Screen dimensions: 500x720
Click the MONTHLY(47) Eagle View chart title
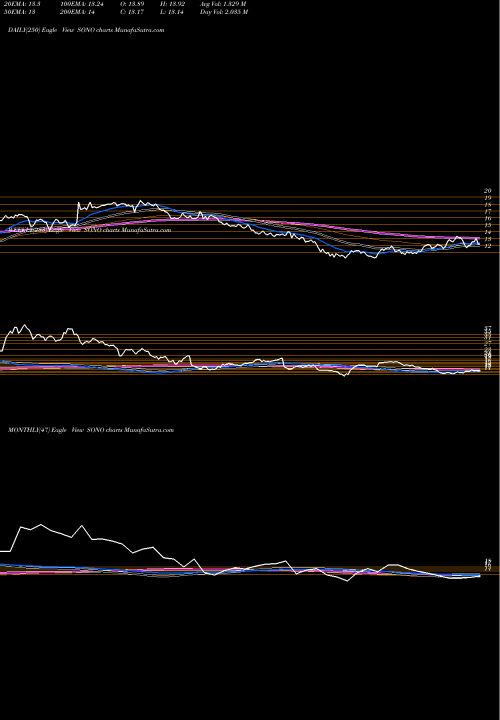click(91, 430)
